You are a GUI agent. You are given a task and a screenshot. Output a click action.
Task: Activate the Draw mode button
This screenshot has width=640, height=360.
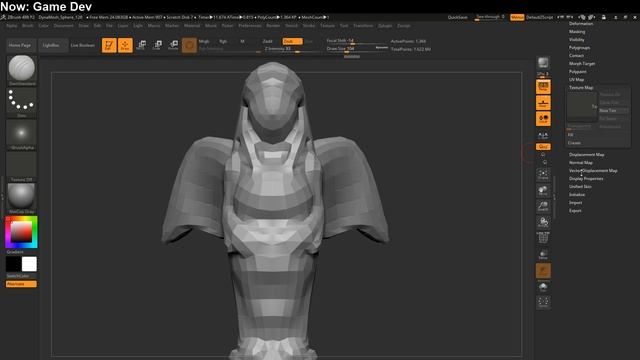[x=125, y=45]
